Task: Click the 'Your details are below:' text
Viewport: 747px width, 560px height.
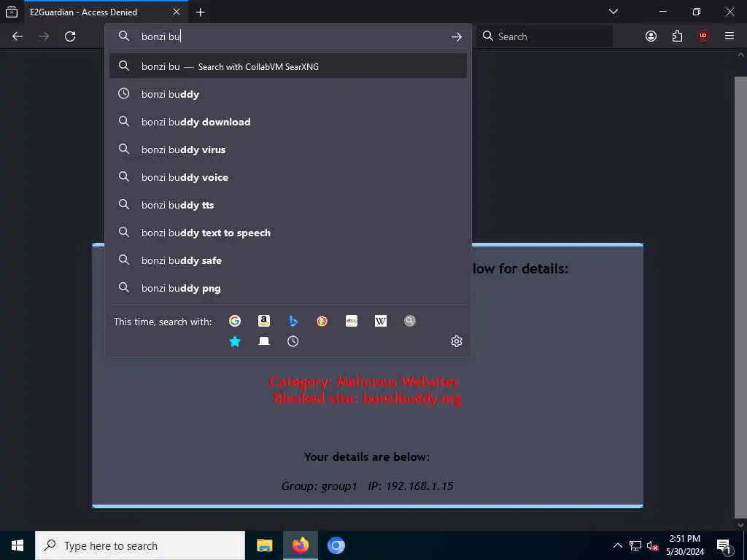Action: (367, 457)
